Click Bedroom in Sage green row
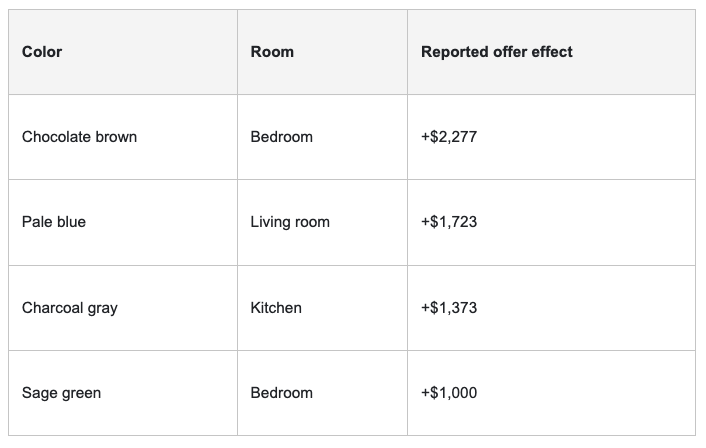This screenshot has height=448, width=706. 281,393
